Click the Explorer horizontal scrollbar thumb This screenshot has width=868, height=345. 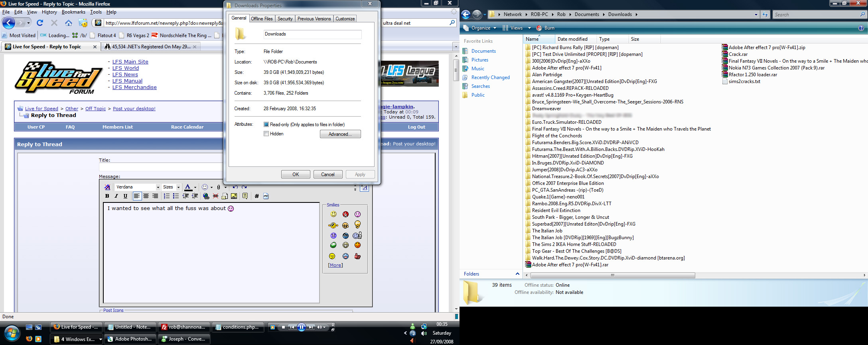613,276
